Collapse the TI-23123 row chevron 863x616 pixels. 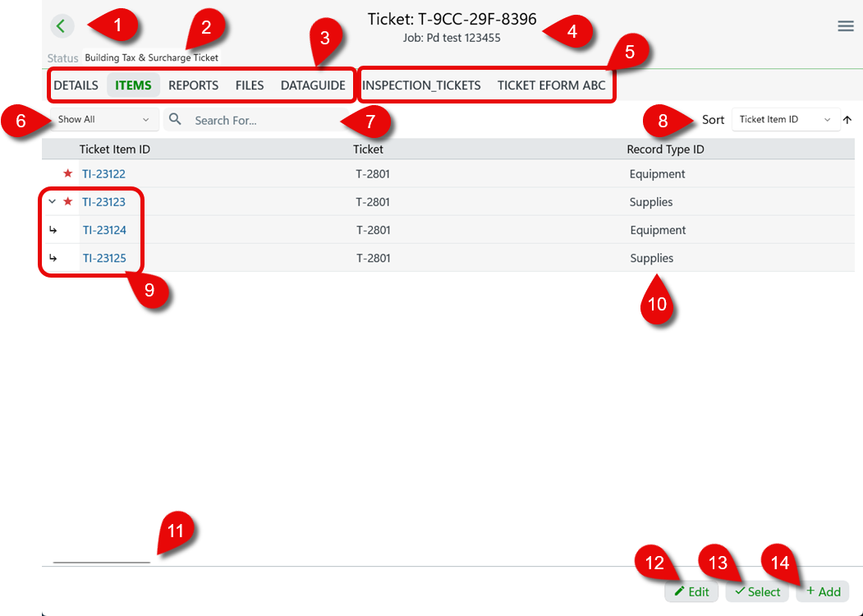[52, 201]
